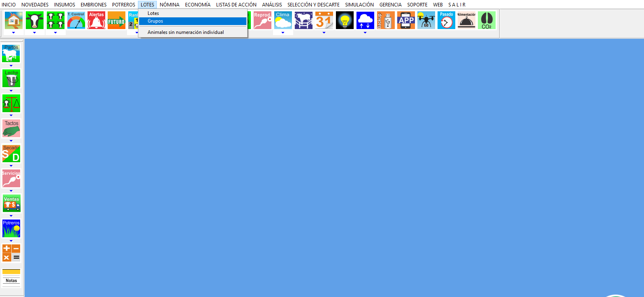This screenshot has width=644, height=297.
Task: Click the calculator icon in sidebar
Action: pyautogui.click(x=11, y=253)
